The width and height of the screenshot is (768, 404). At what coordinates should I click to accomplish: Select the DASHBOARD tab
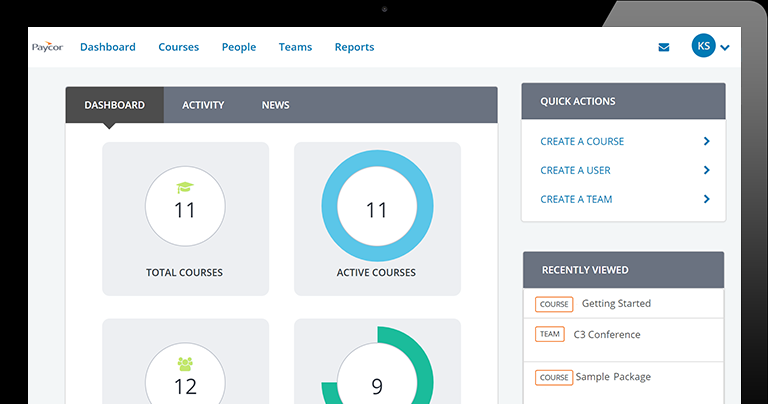115,105
